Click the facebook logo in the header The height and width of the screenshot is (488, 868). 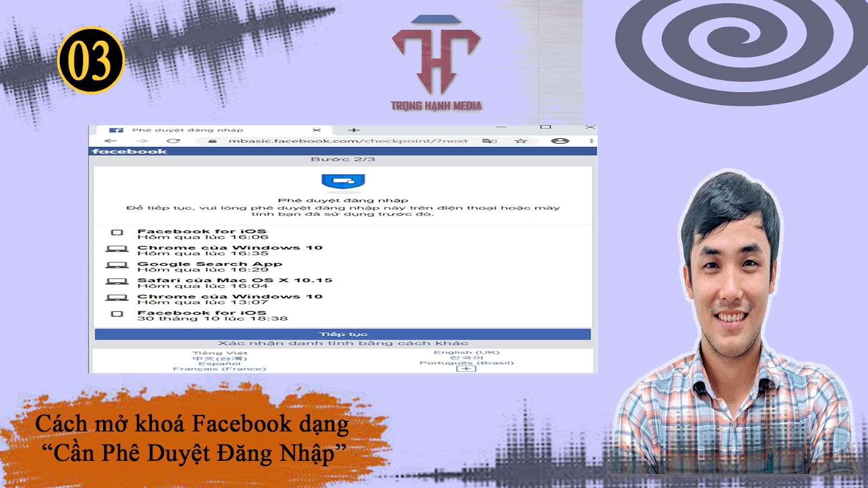pyautogui.click(x=130, y=151)
